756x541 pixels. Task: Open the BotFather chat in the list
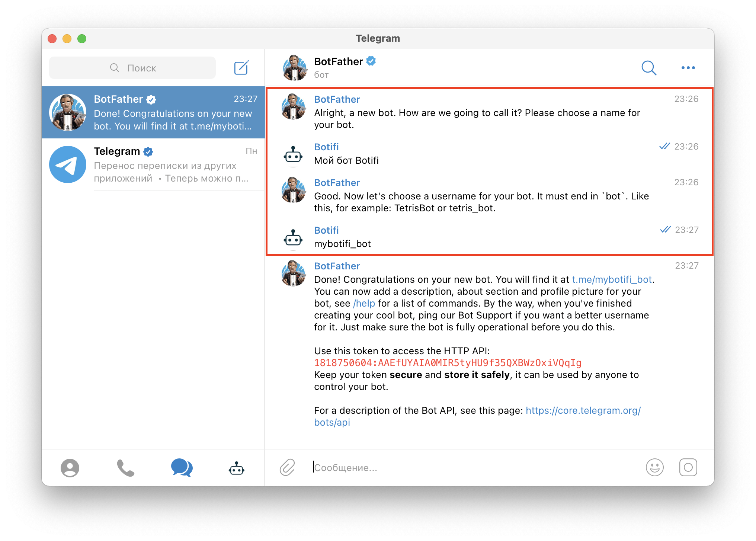pos(153,112)
